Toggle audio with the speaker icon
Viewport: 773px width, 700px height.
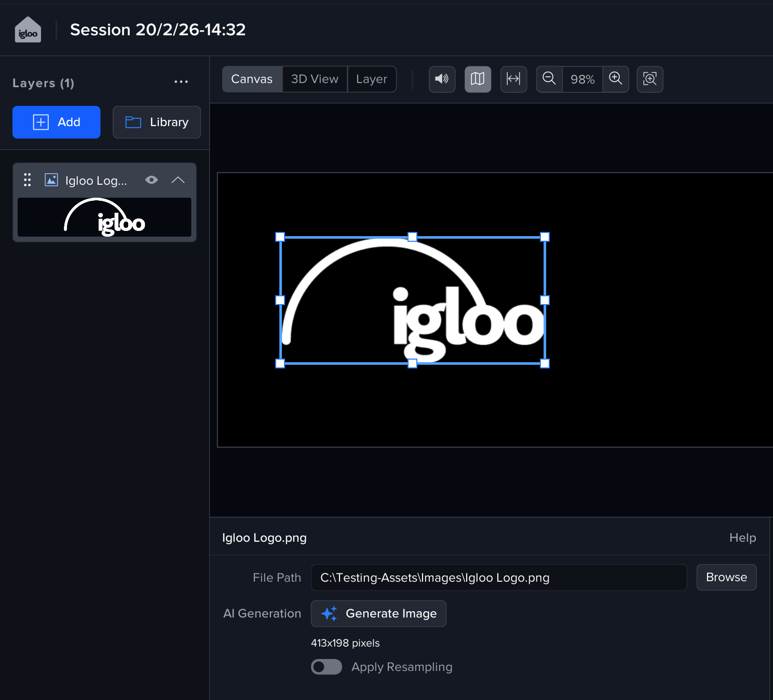tap(442, 79)
